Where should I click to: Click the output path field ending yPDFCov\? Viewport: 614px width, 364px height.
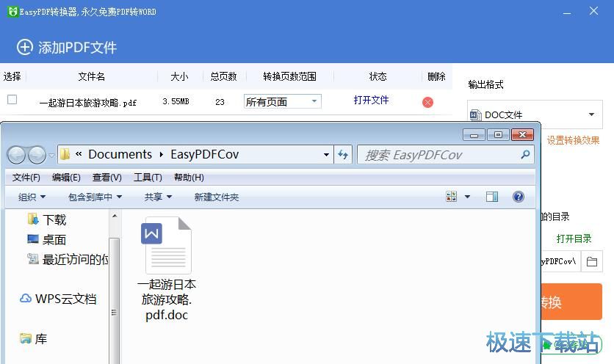pos(560,261)
